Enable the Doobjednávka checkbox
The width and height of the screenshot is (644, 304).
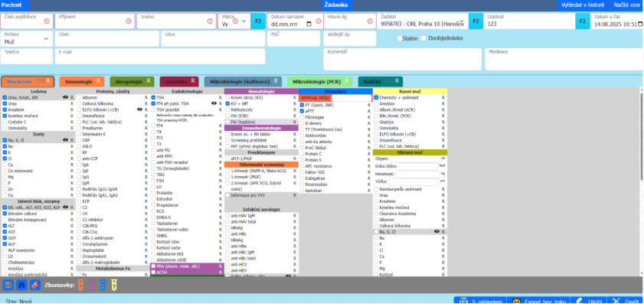(423, 38)
